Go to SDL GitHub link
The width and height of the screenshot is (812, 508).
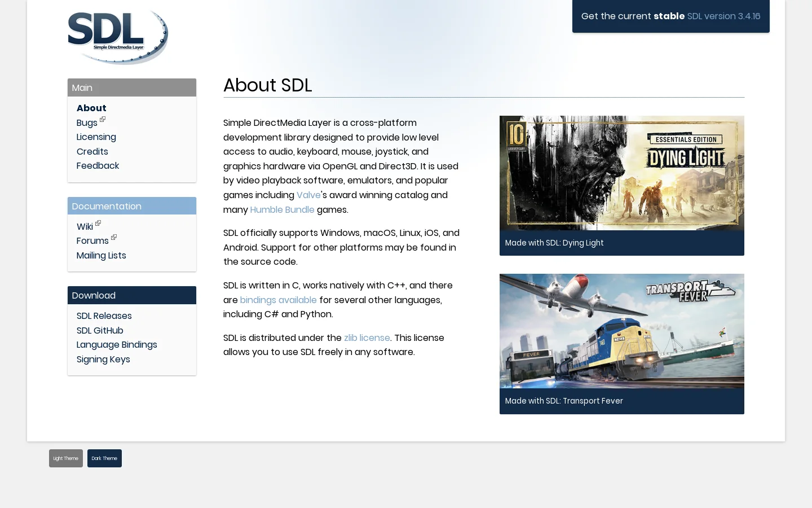click(x=100, y=330)
